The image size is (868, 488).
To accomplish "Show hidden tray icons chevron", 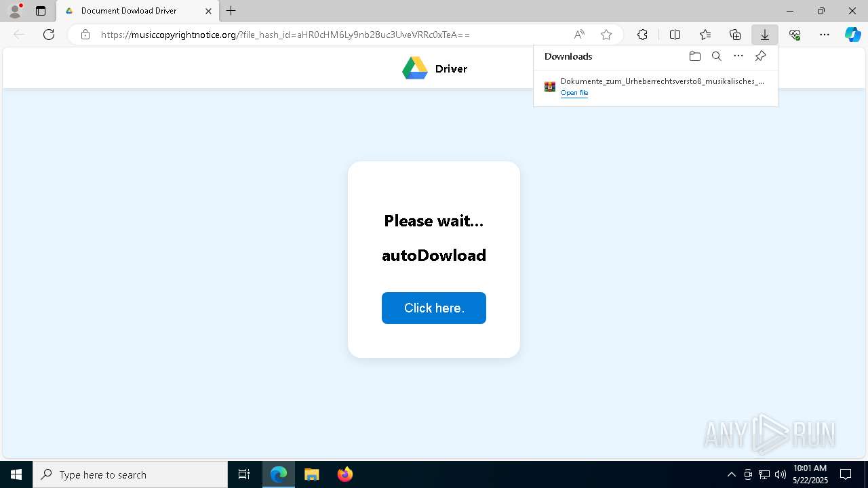I will 731,474.
